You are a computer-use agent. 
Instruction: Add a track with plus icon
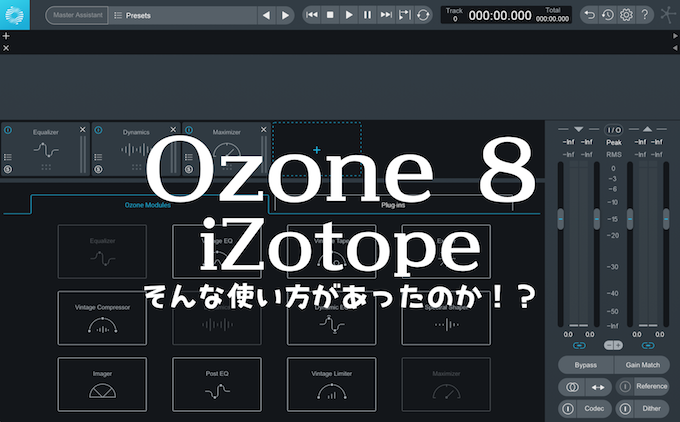click(6, 36)
